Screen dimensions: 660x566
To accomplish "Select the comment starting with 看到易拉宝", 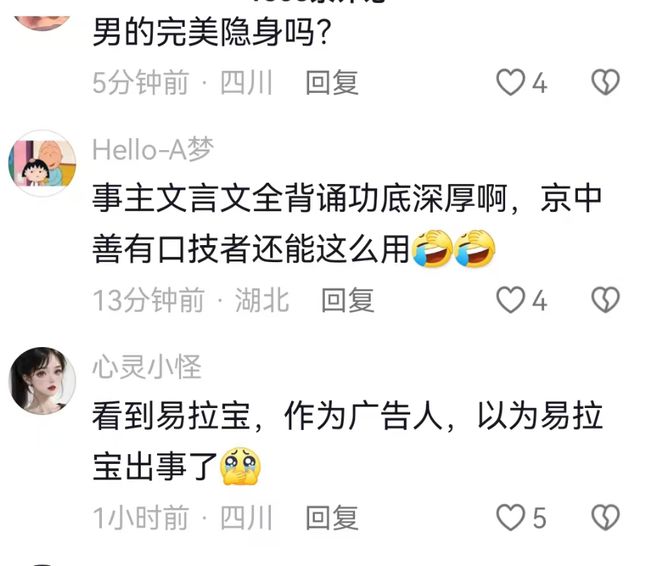I will click(347, 441).
